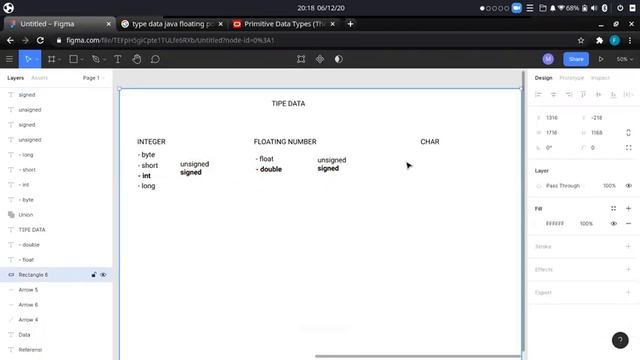Select the Hand tool

[x=136, y=59]
